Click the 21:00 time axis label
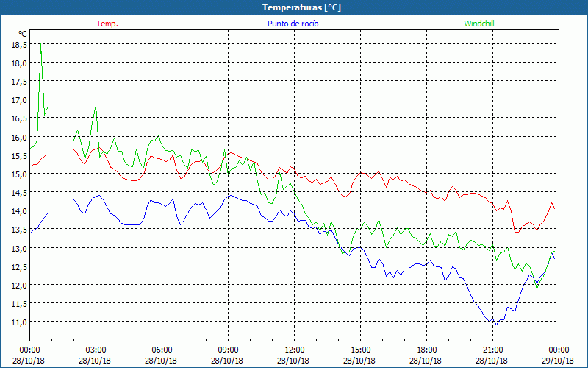The image size is (588, 368). click(x=492, y=350)
